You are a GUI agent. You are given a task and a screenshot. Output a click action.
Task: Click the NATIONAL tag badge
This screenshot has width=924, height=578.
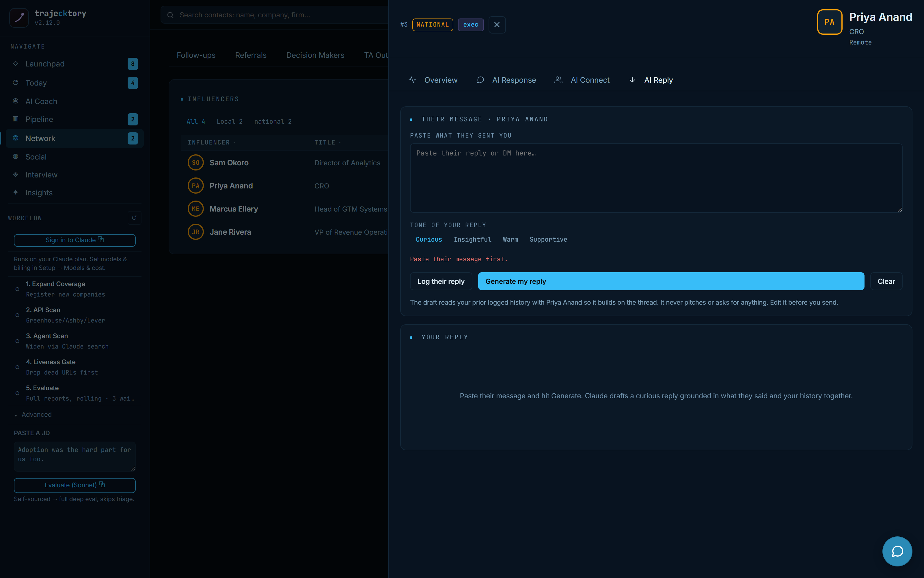tap(433, 25)
